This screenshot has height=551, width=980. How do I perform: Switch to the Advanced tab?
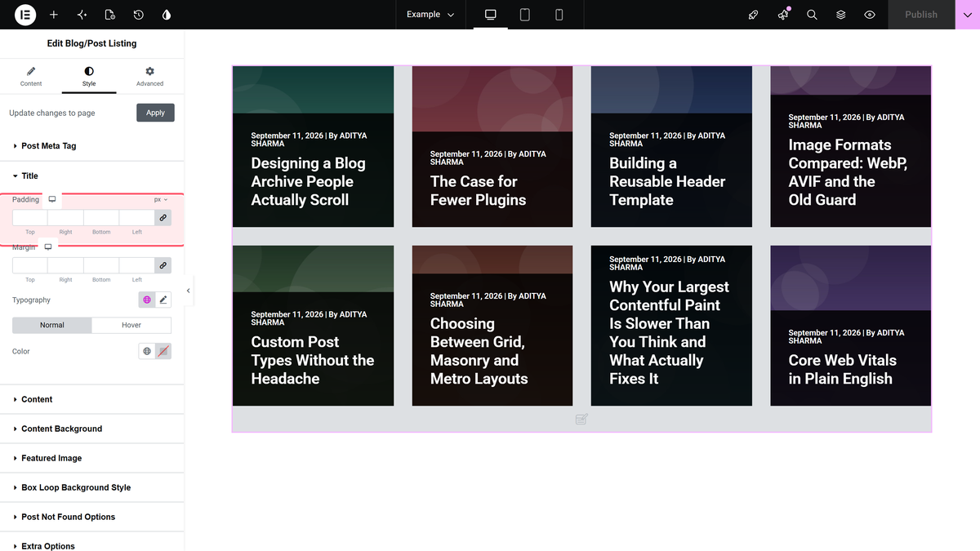tap(149, 77)
